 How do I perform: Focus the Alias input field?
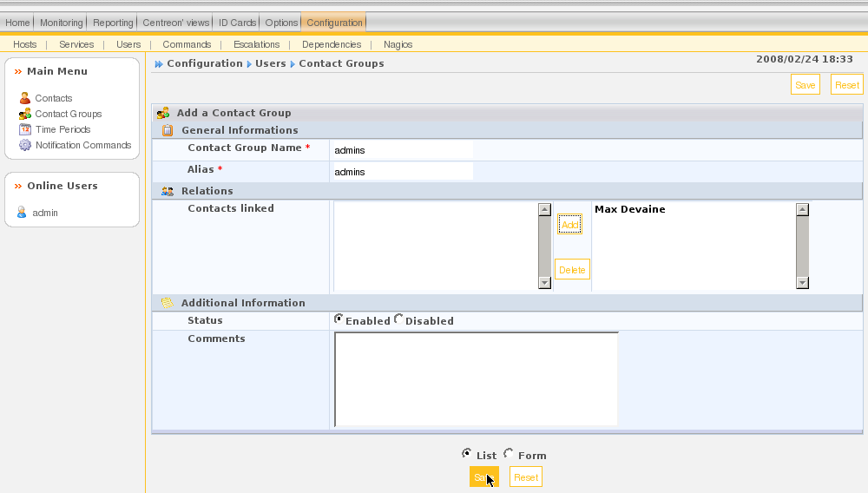403,172
